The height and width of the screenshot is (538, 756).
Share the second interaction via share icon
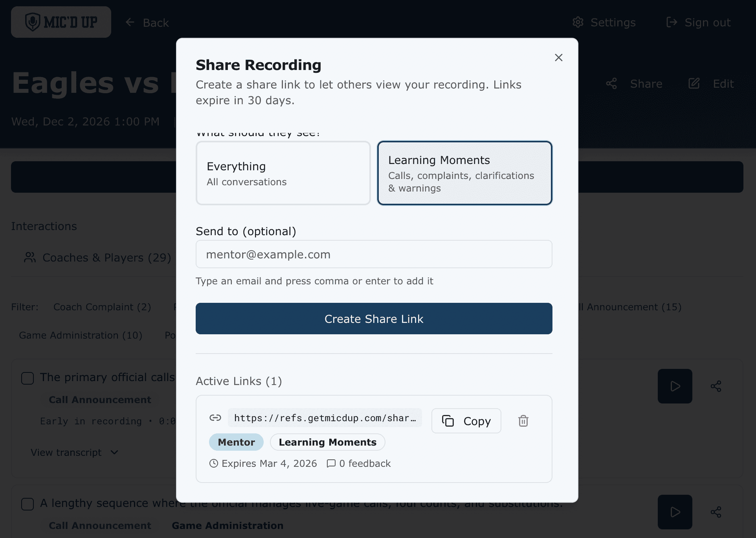coord(716,512)
